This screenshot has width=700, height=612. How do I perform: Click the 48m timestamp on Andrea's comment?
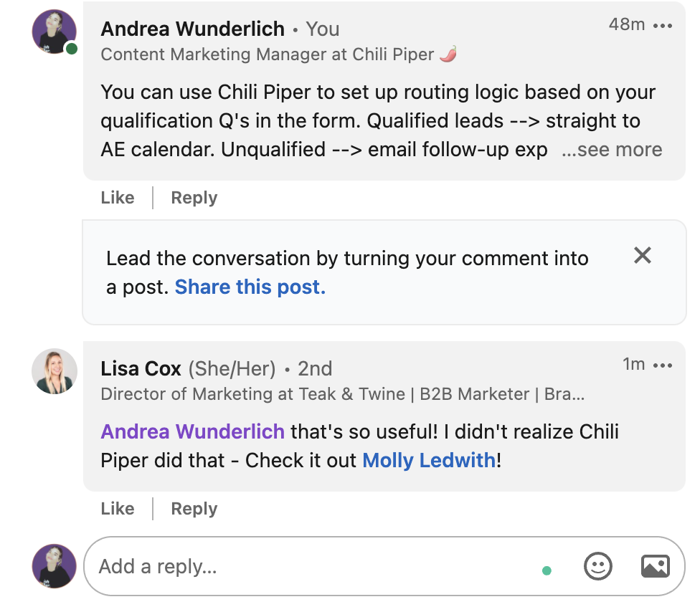tap(626, 24)
